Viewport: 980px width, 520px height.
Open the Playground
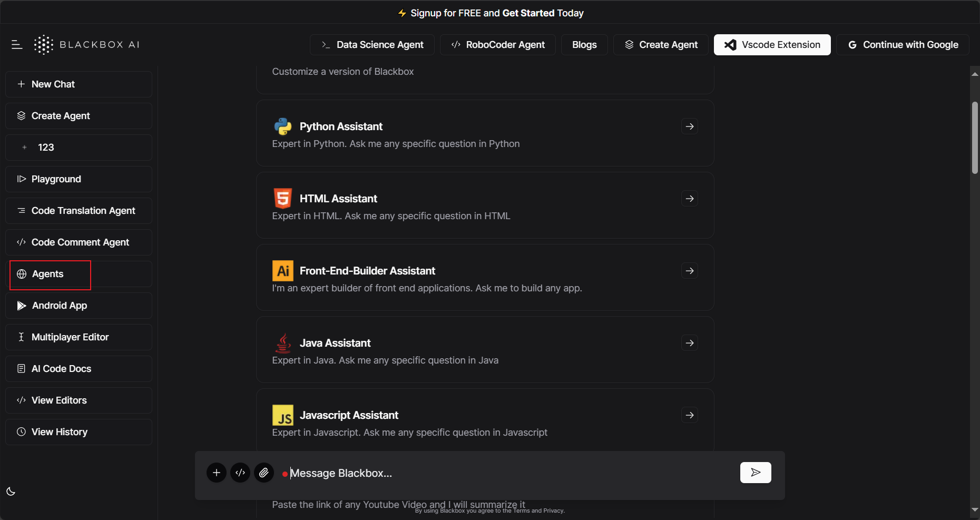tap(79, 179)
